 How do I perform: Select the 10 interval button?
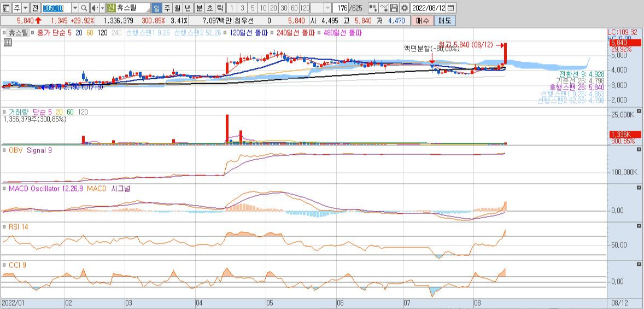point(263,8)
